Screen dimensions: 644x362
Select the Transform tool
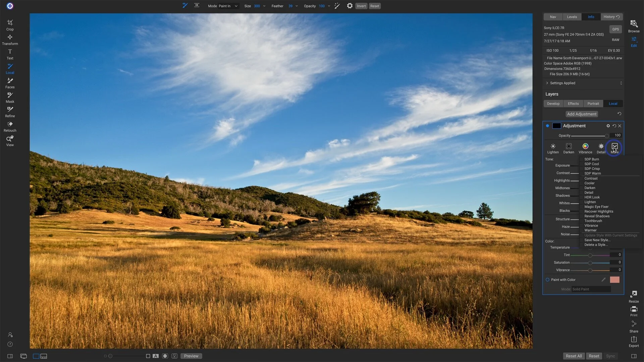tap(10, 39)
